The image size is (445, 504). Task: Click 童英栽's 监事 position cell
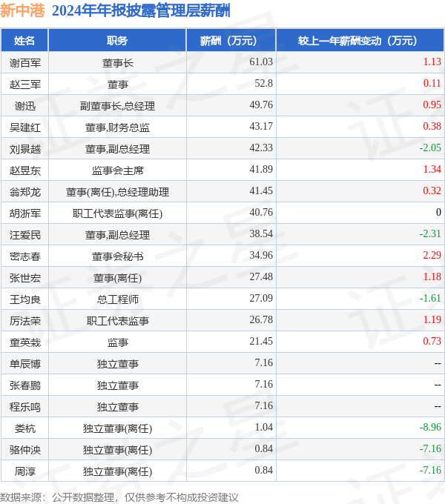[x=118, y=342]
